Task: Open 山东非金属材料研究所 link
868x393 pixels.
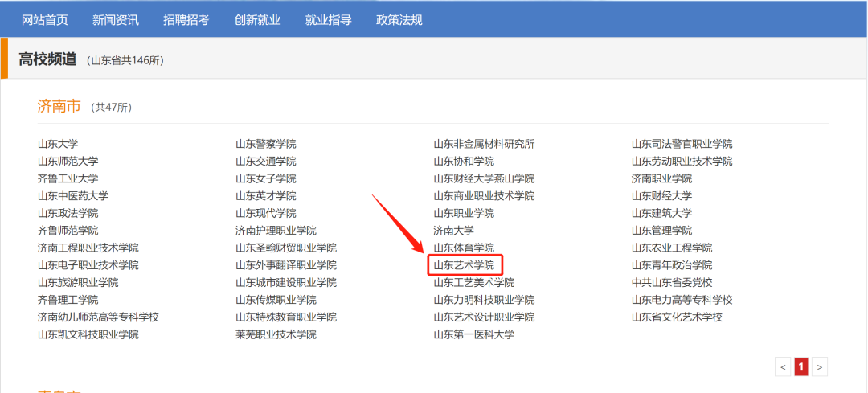Action: (484, 144)
